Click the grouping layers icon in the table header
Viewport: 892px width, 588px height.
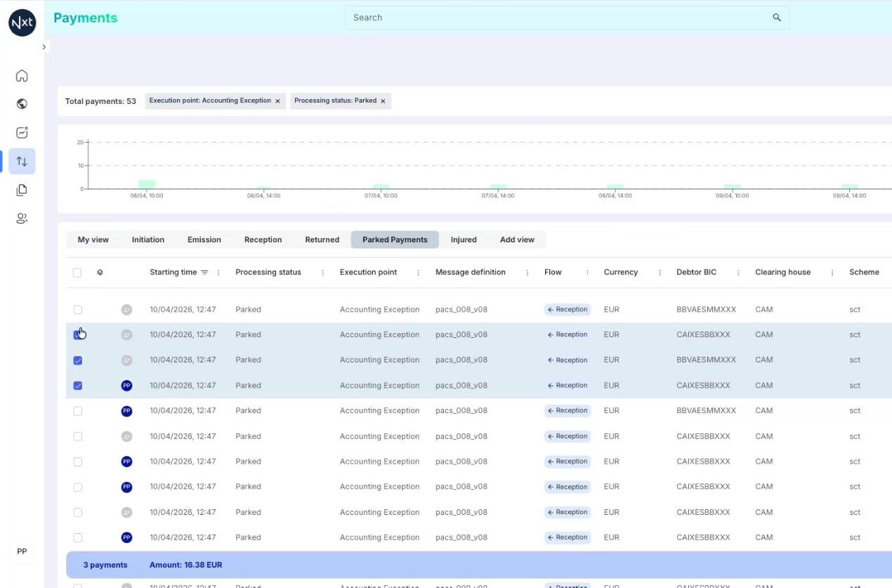(x=100, y=273)
